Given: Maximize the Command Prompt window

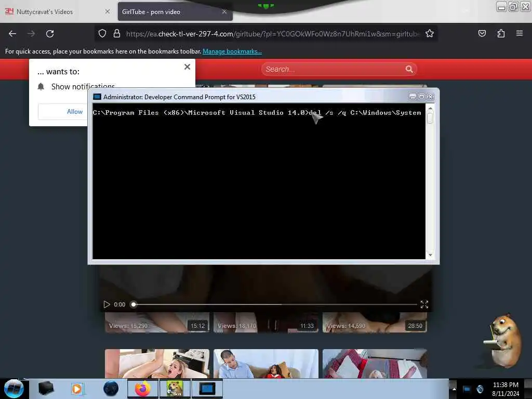Looking at the screenshot, I should coord(421,97).
